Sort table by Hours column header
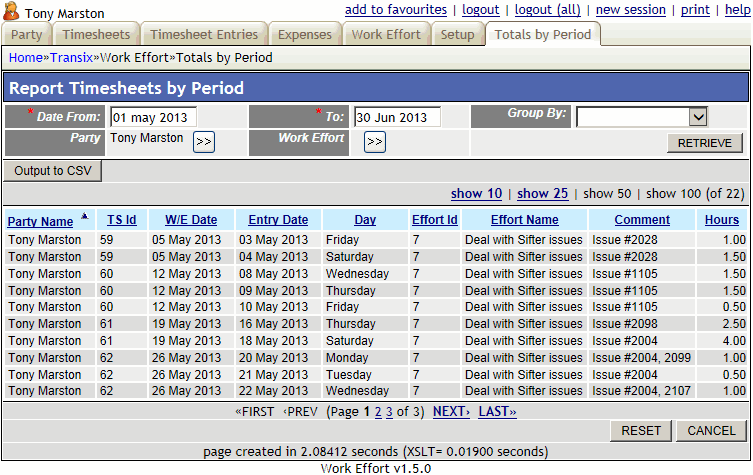Screen dimensions: 753x475 721,220
